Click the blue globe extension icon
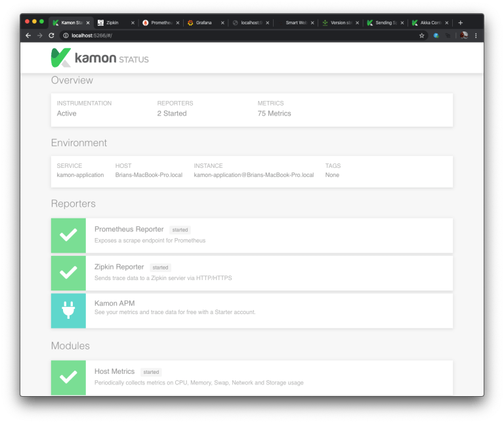Viewport: 504px width, 423px height. tap(436, 35)
